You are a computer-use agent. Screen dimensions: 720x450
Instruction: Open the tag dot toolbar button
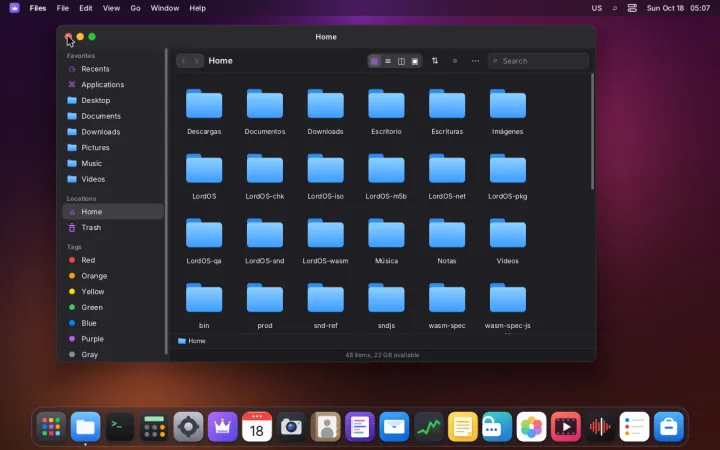tap(455, 61)
